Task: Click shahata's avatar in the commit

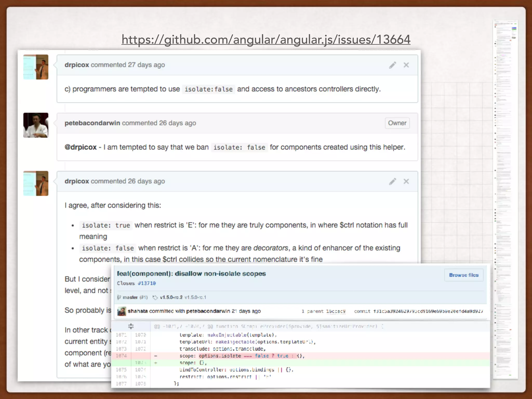Action: 122,311
